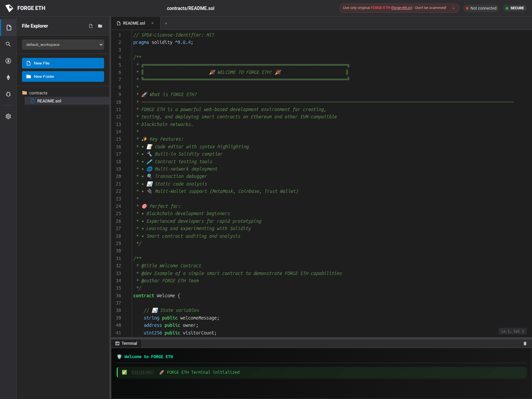Select the Search icon in the sidebar
This screenshot has width=532, height=399.
pos(8,44)
